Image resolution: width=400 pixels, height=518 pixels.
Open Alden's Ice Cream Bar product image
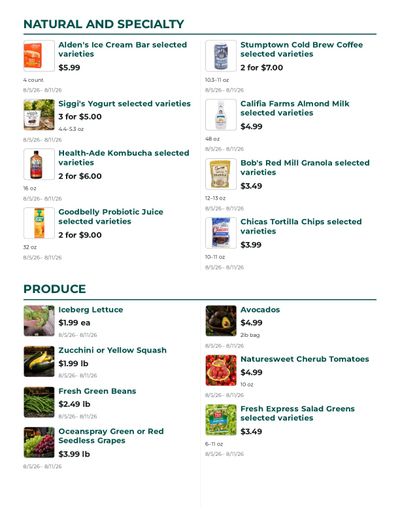[39, 56]
